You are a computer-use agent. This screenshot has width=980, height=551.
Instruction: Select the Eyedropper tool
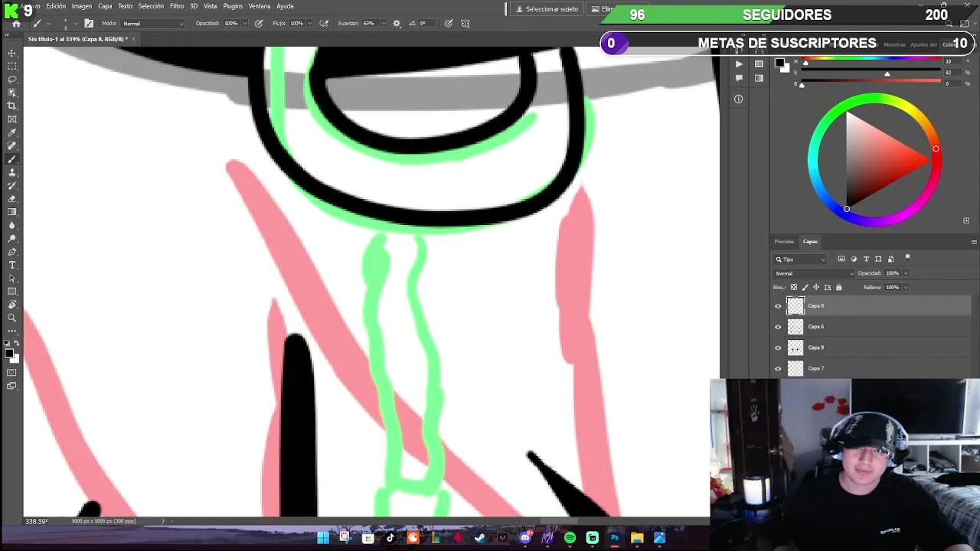(12, 132)
